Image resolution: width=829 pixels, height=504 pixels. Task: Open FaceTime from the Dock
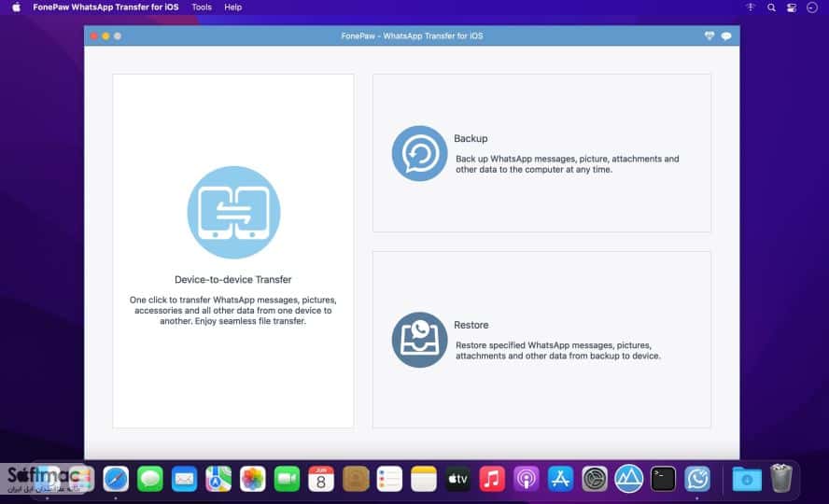287,479
